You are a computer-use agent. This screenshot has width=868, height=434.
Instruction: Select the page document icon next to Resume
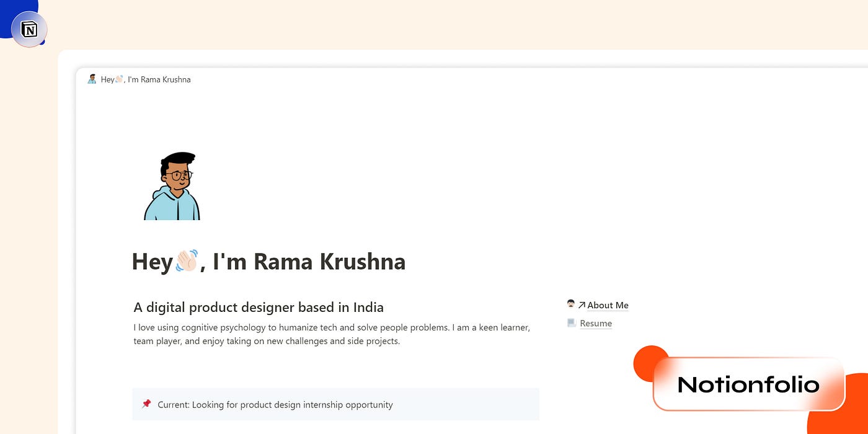click(x=571, y=322)
